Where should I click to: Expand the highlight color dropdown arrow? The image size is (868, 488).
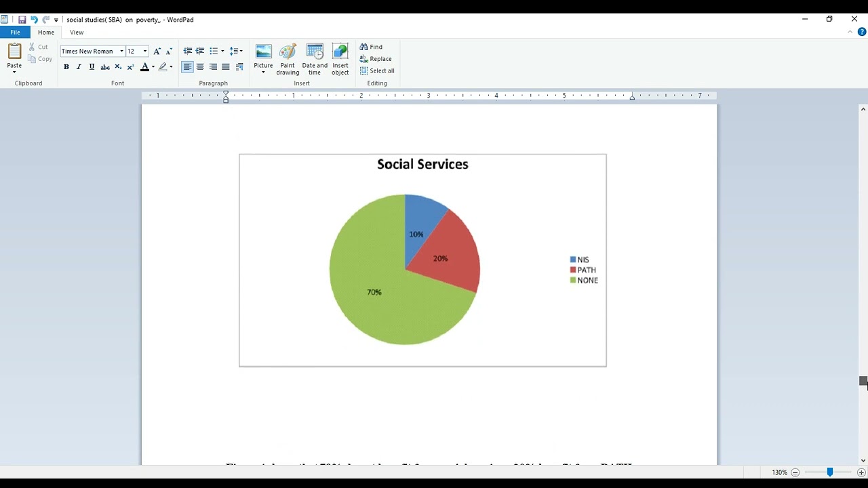pos(171,67)
